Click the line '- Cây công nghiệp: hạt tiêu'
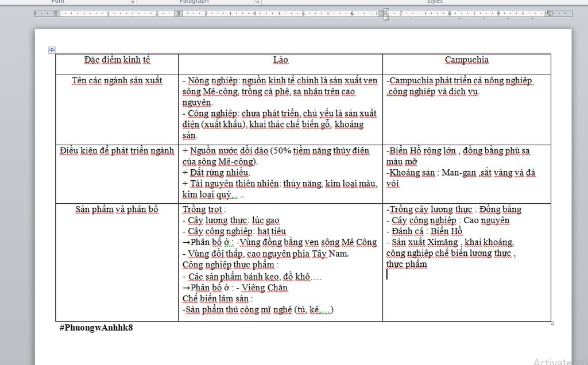This screenshot has width=588, height=365. (234, 231)
